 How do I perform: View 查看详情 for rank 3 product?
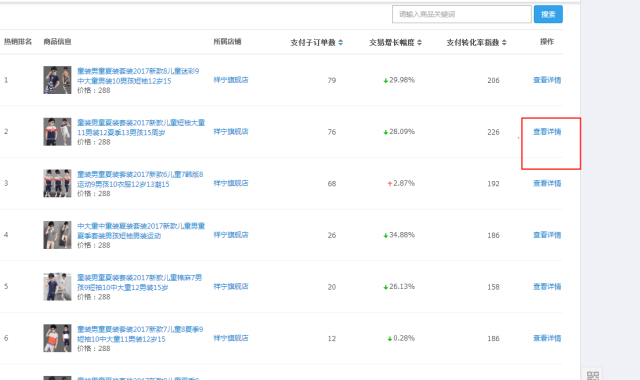[x=547, y=183]
